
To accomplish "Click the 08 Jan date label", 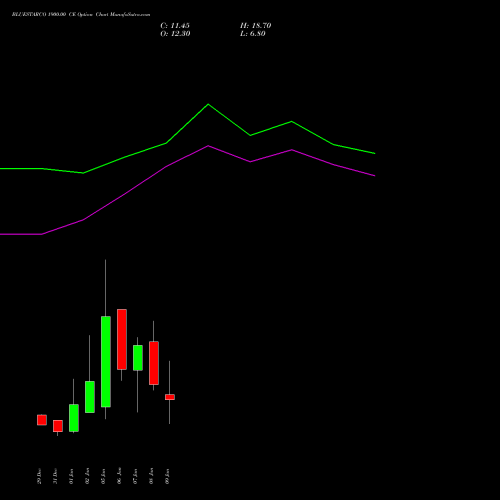I will pyautogui.click(x=151, y=476).
